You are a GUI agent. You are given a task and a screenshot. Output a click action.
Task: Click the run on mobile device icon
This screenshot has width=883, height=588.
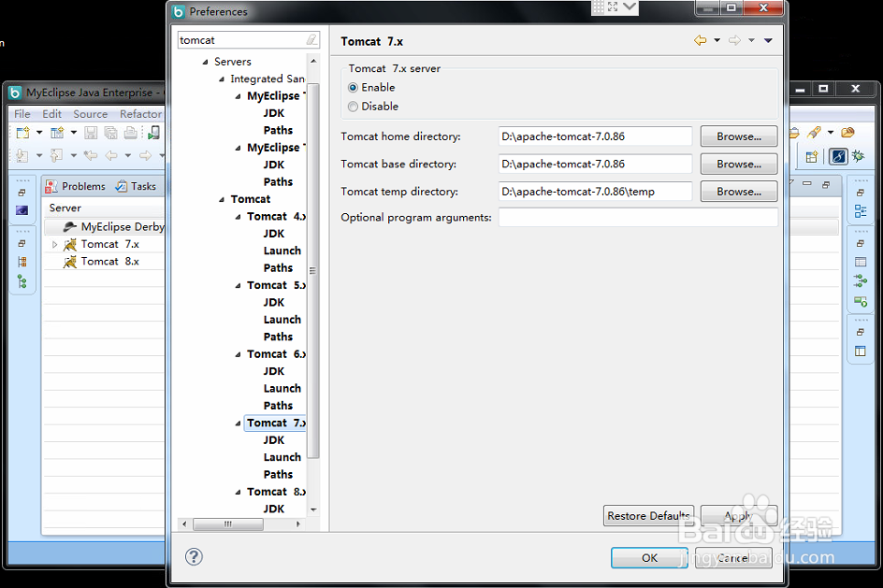point(153,133)
